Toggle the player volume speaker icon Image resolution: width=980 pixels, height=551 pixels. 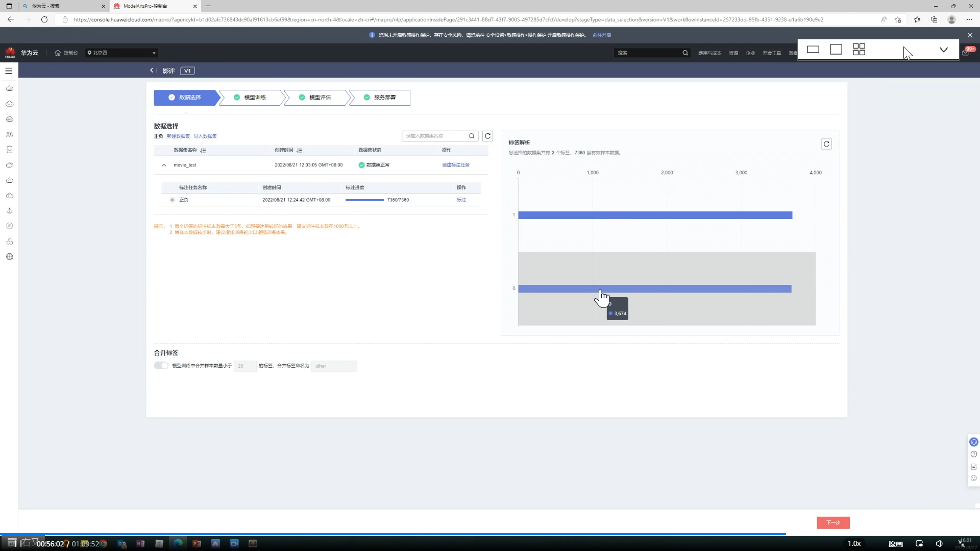pyautogui.click(x=939, y=543)
